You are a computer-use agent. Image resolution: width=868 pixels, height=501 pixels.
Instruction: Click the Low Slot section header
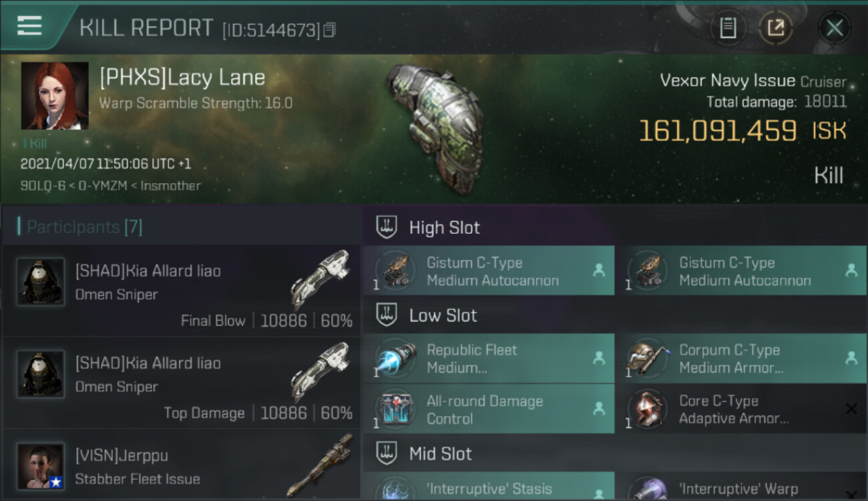[x=443, y=315]
